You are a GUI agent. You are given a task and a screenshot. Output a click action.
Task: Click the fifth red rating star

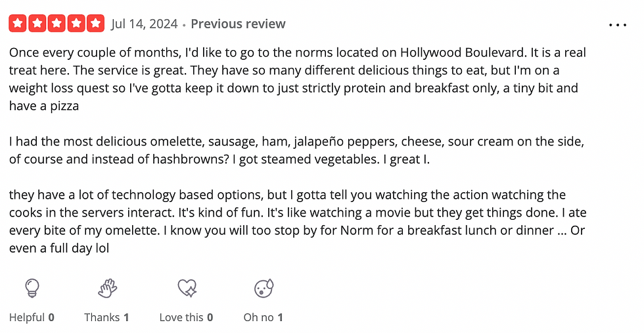(x=95, y=24)
